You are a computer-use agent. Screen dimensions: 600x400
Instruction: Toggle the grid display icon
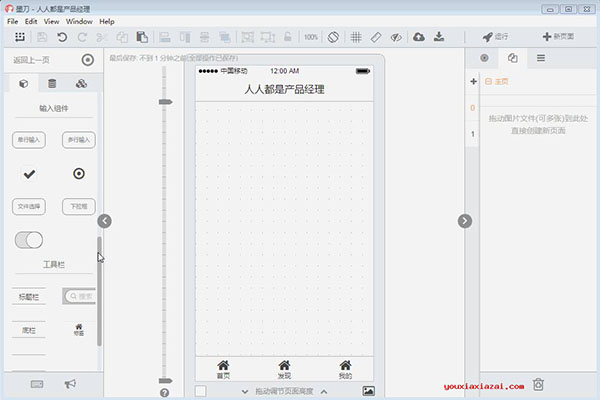pos(356,37)
